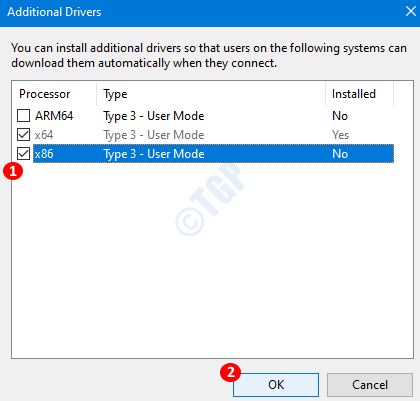Click the ARM64 installed status No
The height and width of the screenshot is (401, 420).
point(340,116)
